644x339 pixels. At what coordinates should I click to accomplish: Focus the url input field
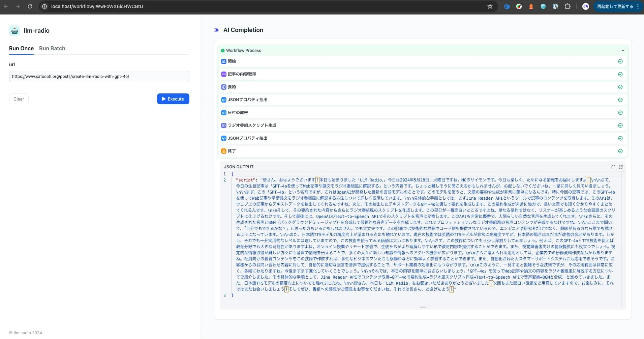[99, 77]
